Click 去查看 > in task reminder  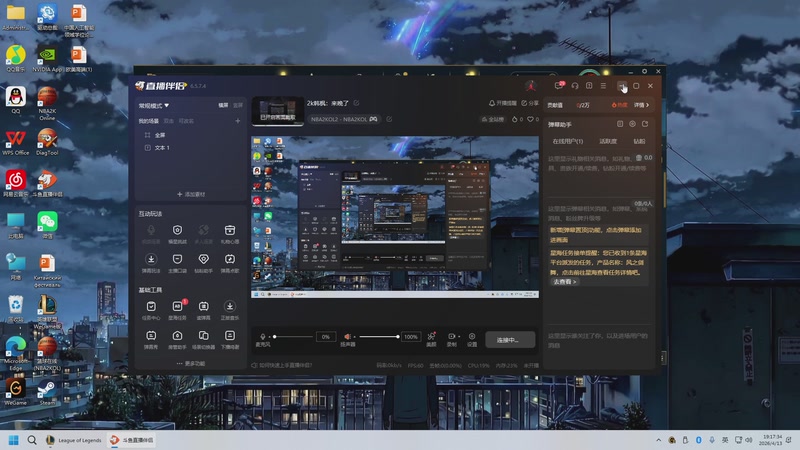[x=564, y=282]
